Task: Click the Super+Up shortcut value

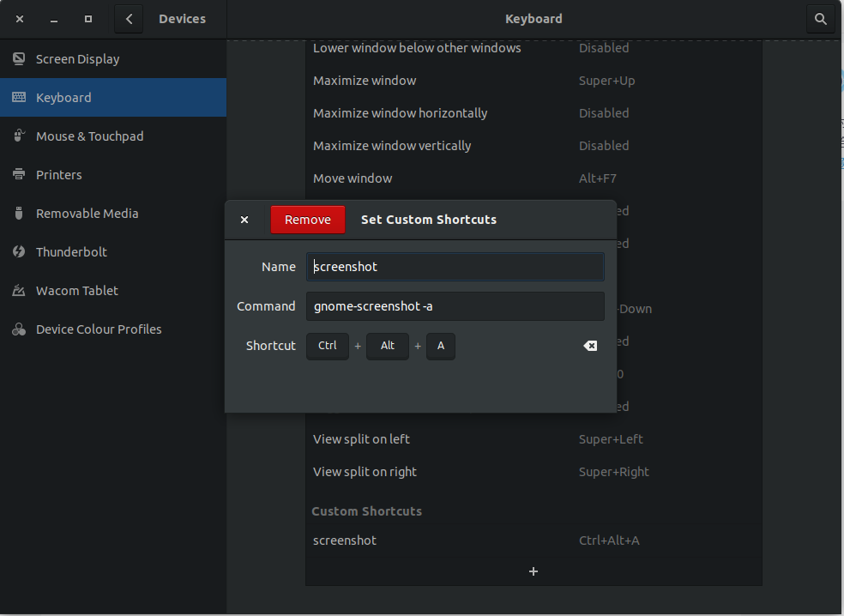Action: tap(606, 81)
